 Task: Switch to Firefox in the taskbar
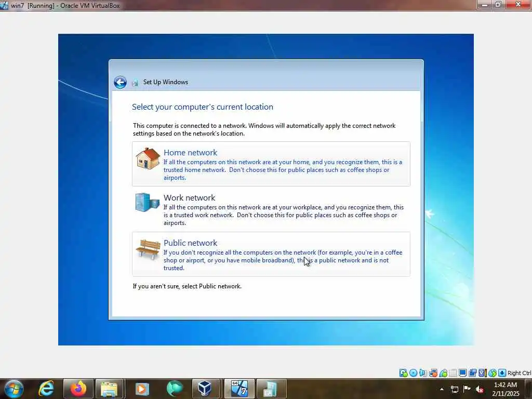(78, 389)
